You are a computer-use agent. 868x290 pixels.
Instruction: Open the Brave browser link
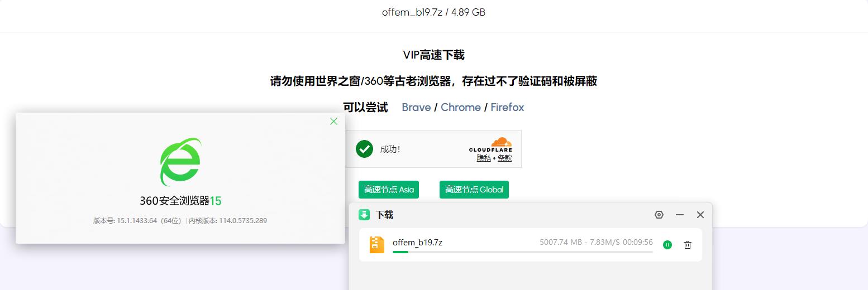tap(416, 107)
